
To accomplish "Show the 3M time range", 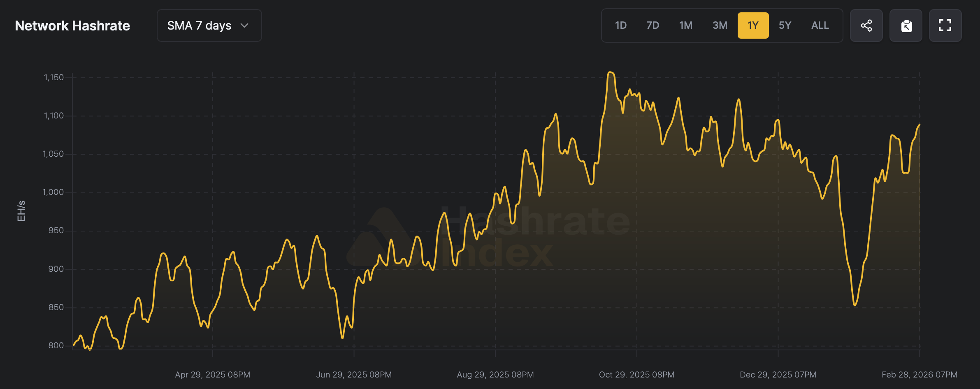I will [x=720, y=25].
